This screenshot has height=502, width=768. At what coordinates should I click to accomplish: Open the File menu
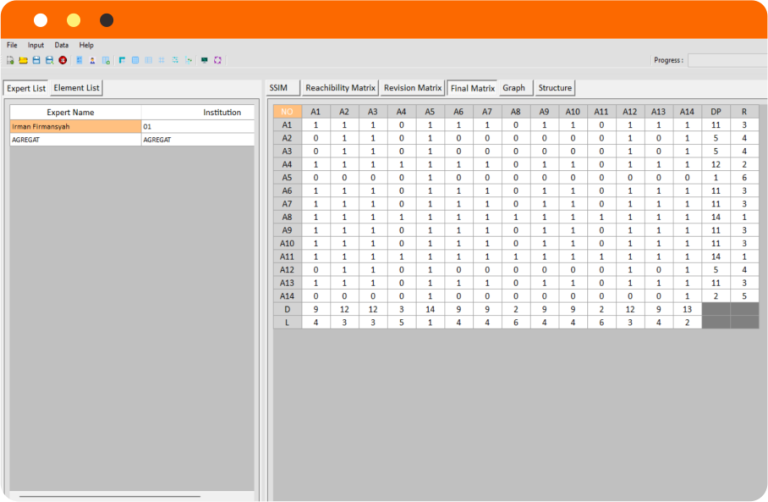pyautogui.click(x=12, y=45)
